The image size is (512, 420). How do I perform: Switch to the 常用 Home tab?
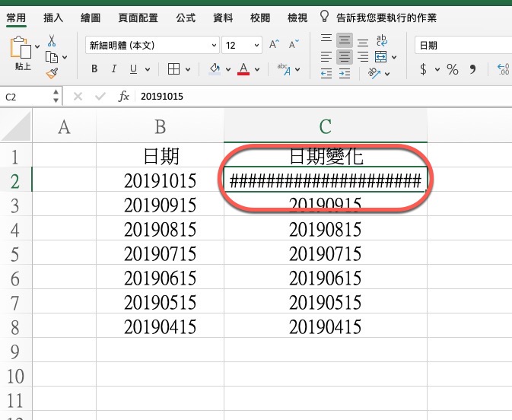pyautogui.click(x=16, y=17)
